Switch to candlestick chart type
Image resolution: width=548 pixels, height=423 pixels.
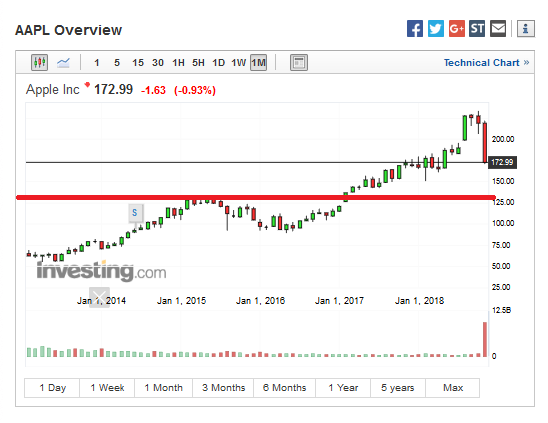tap(39, 63)
